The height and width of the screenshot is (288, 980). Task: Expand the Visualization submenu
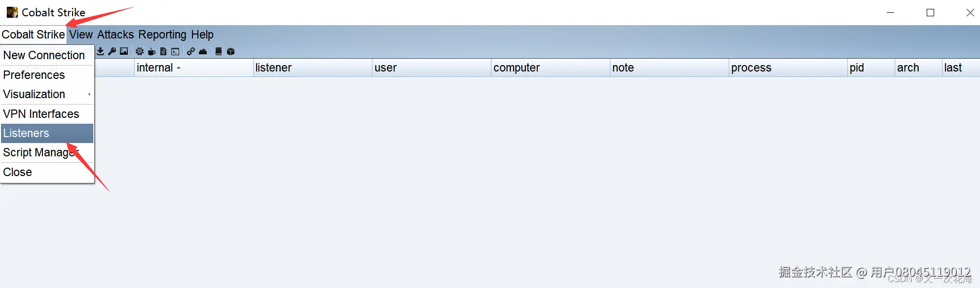pyautogui.click(x=47, y=94)
